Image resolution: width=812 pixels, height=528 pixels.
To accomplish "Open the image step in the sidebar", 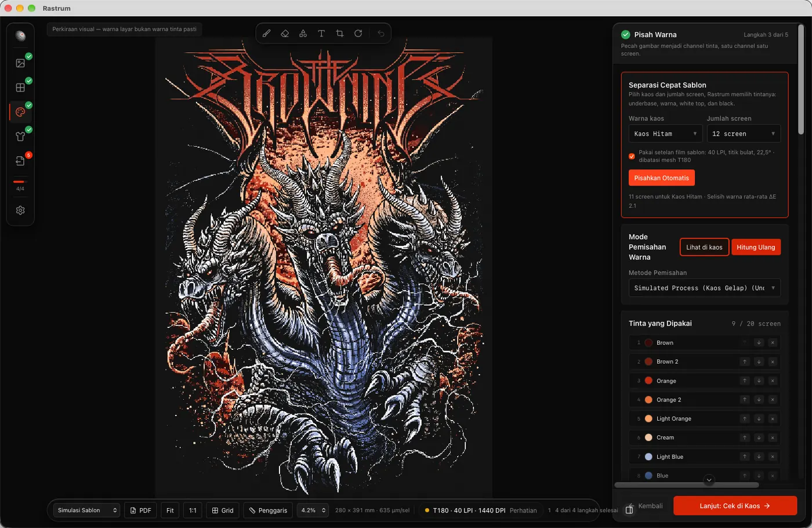I will [x=20, y=63].
